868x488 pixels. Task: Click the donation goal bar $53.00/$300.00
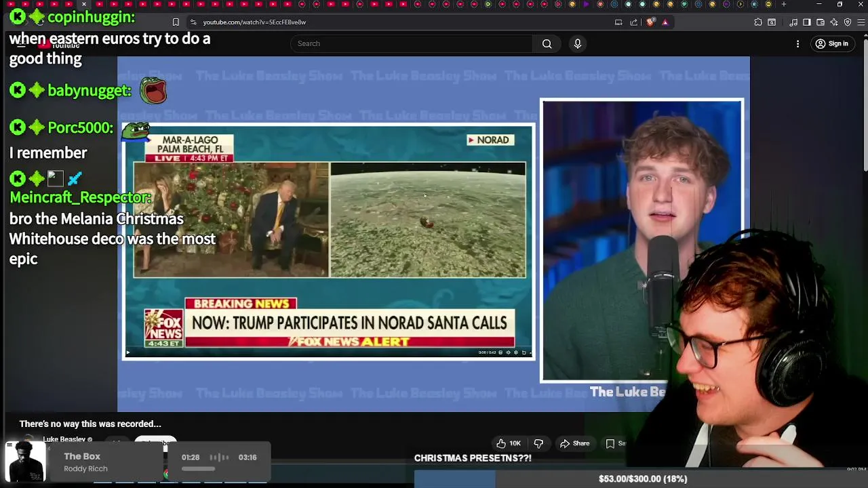click(x=641, y=479)
